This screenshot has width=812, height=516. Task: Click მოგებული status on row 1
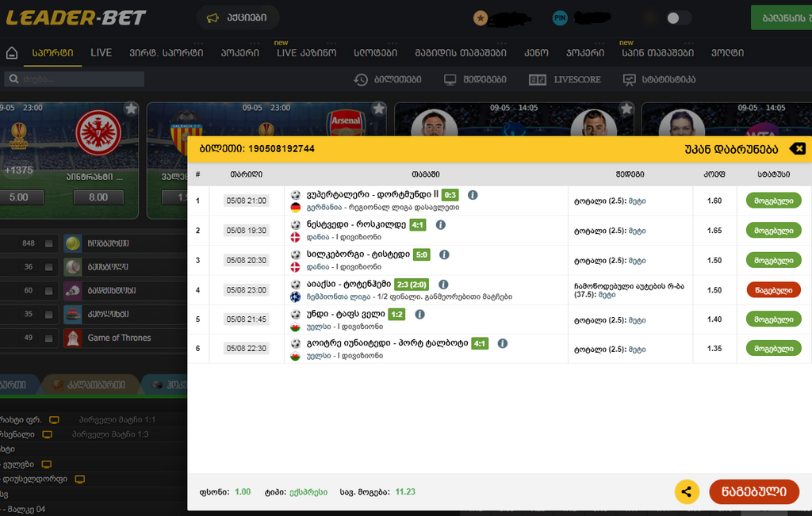tap(774, 201)
